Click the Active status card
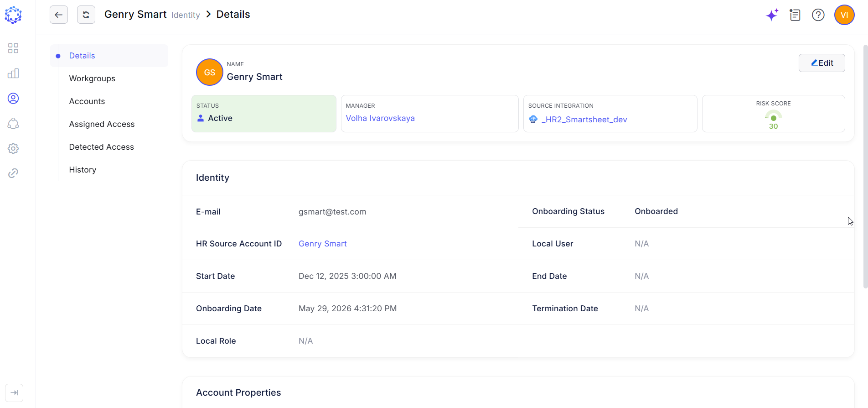This screenshot has width=868, height=408. tap(264, 114)
